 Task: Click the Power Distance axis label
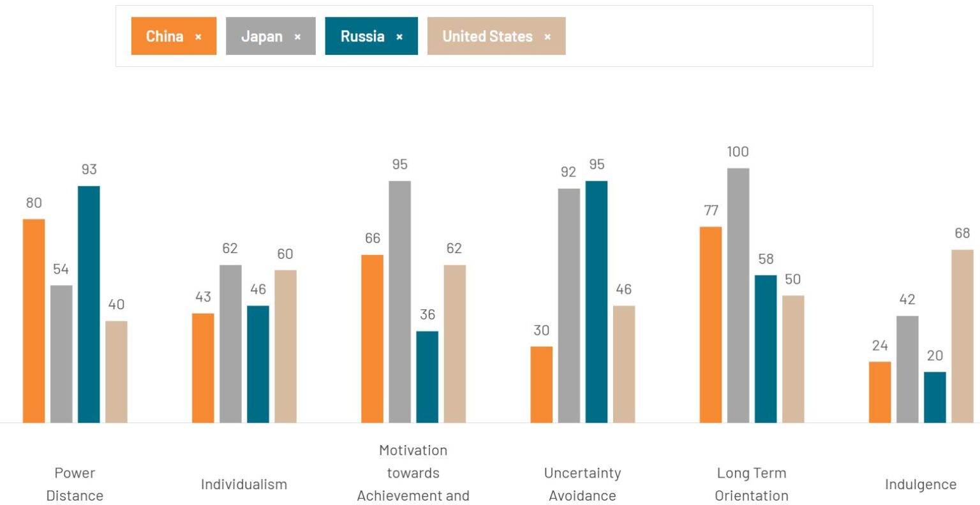pos(75,484)
